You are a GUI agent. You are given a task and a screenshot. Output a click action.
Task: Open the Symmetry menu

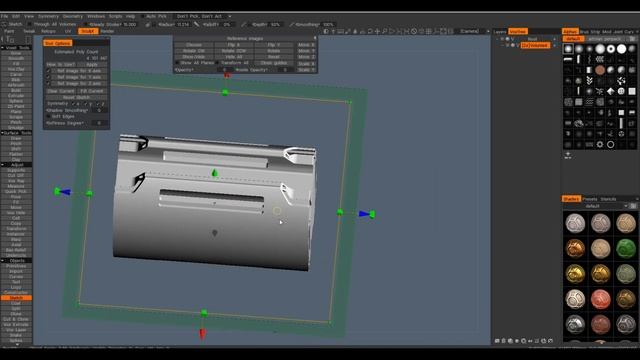point(48,16)
